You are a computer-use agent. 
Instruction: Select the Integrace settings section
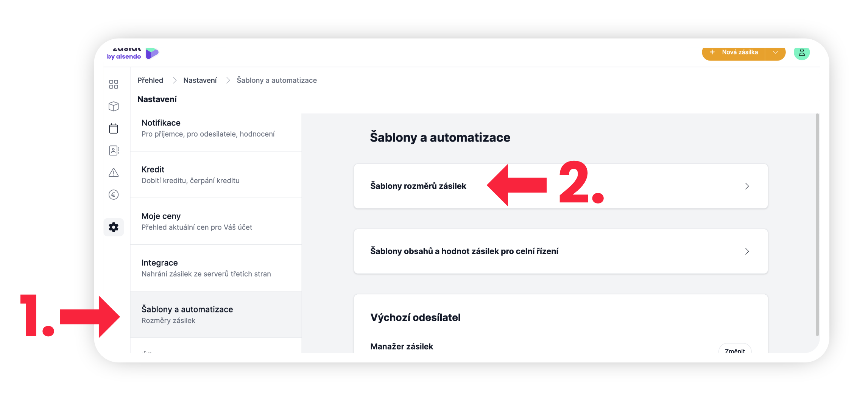216,268
